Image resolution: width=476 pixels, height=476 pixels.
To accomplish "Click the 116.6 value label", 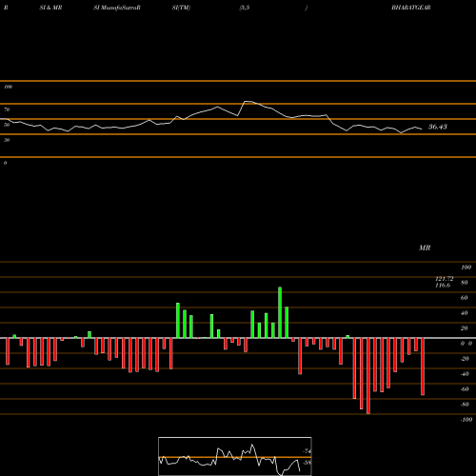I will coord(443,286).
